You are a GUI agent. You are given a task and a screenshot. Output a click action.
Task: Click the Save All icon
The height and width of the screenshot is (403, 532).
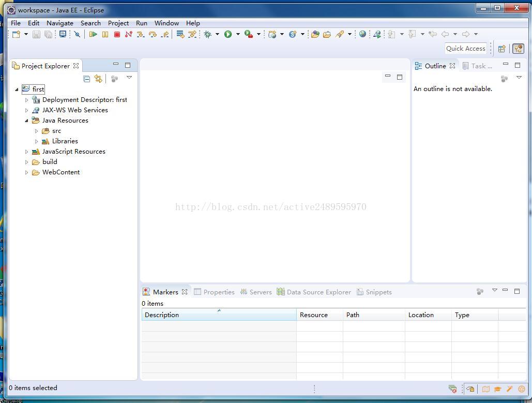click(49, 34)
